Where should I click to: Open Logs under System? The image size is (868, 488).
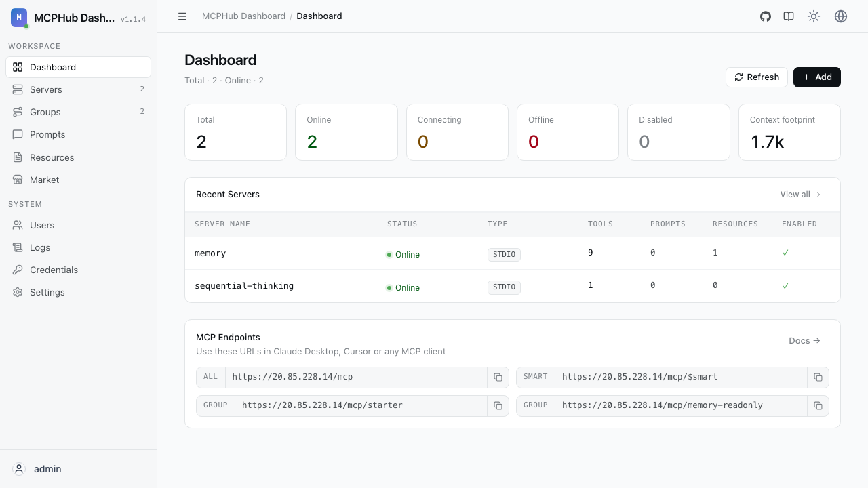tap(78, 247)
